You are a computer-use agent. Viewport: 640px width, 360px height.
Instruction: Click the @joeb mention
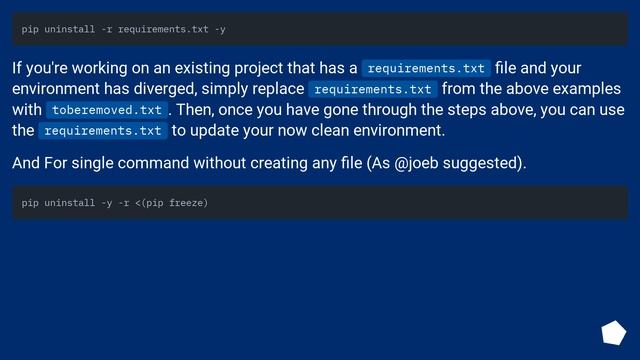(416, 163)
